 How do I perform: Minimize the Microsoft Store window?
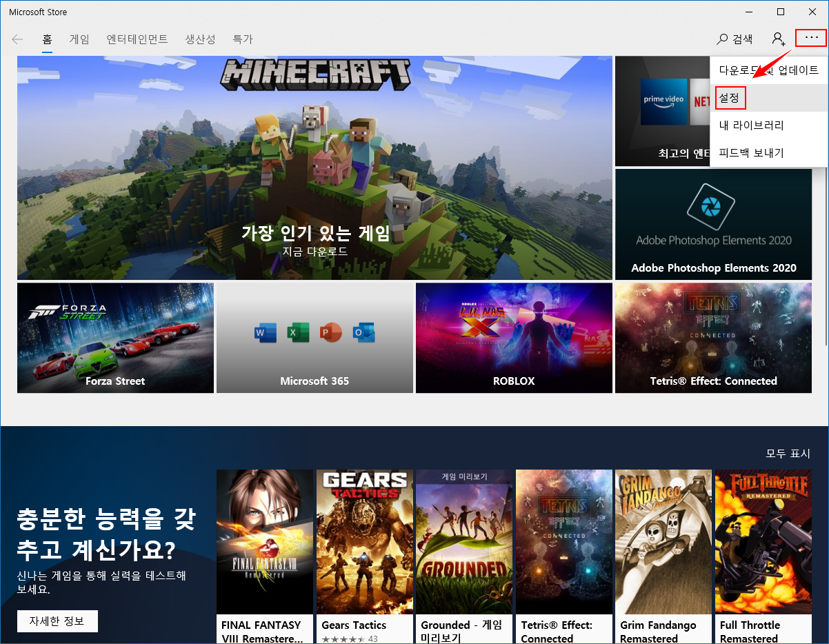point(749,12)
